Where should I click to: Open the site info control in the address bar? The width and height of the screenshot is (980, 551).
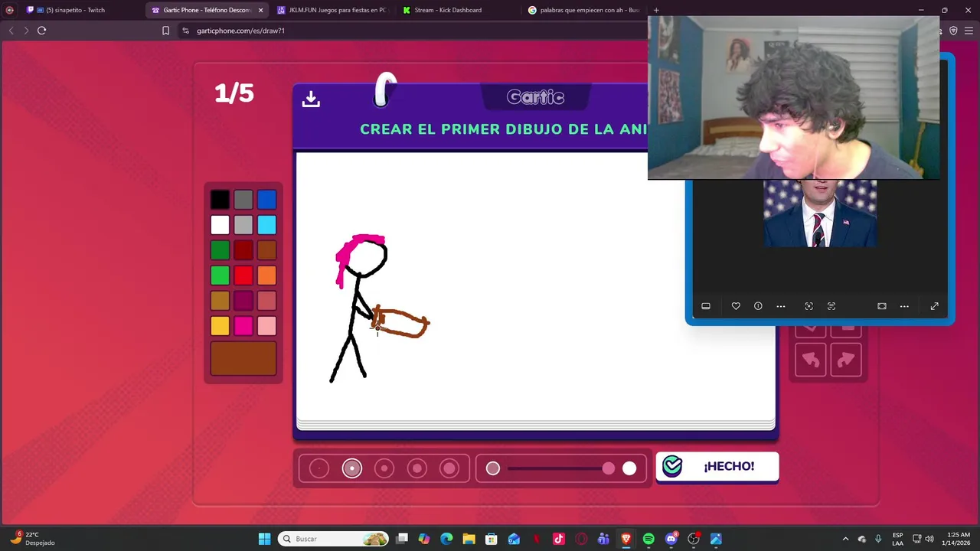tap(185, 31)
